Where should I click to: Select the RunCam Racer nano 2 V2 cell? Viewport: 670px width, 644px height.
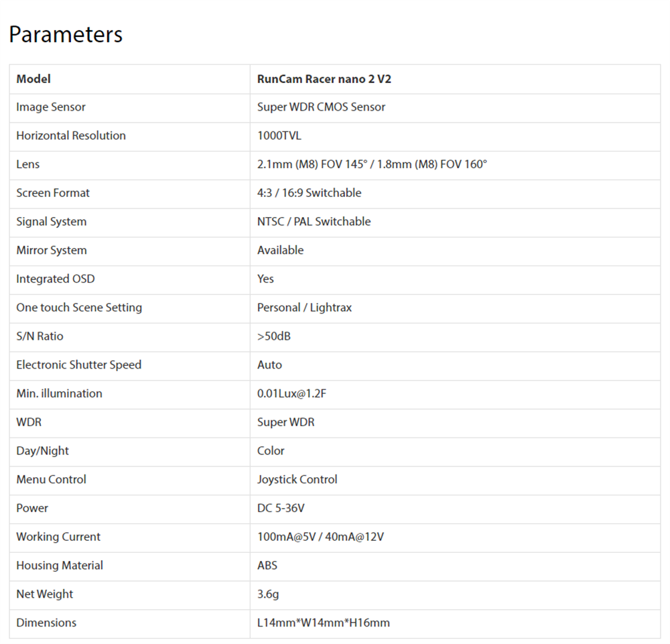(324, 79)
